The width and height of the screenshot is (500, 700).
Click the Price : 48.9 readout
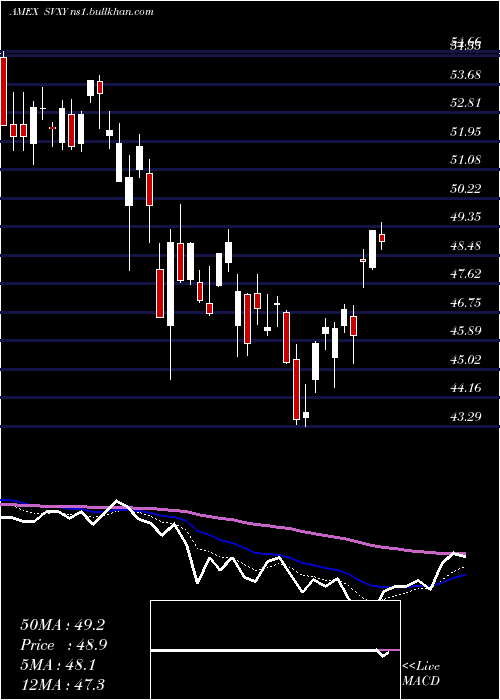(62, 645)
